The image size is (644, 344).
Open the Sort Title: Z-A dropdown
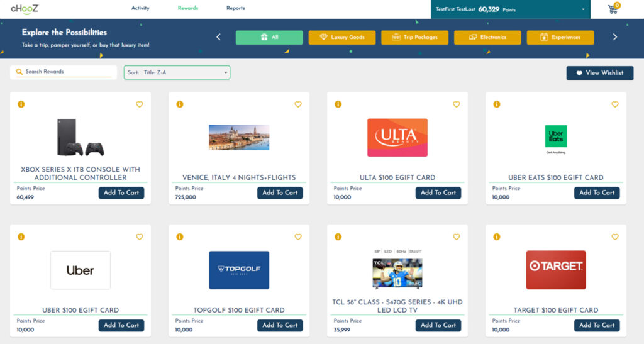[x=177, y=73]
